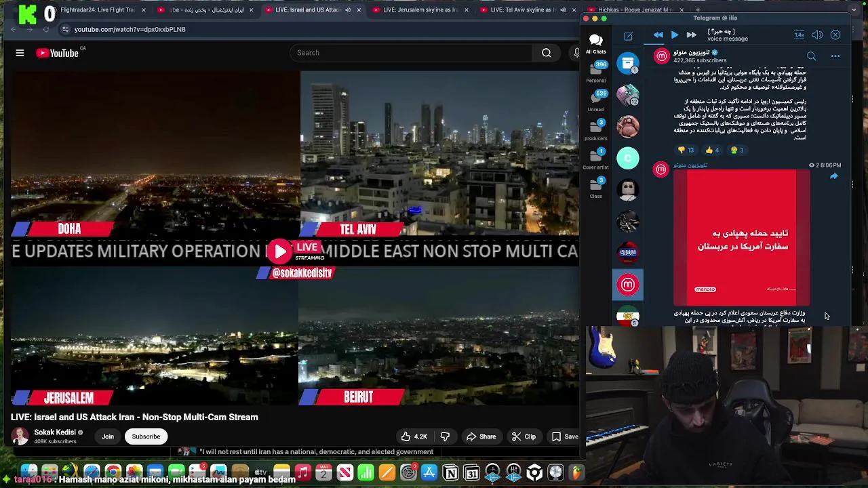The height and width of the screenshot is (488, 868).
Task: Open a new browser tab with the plus button
Action: tap(698, 10)
